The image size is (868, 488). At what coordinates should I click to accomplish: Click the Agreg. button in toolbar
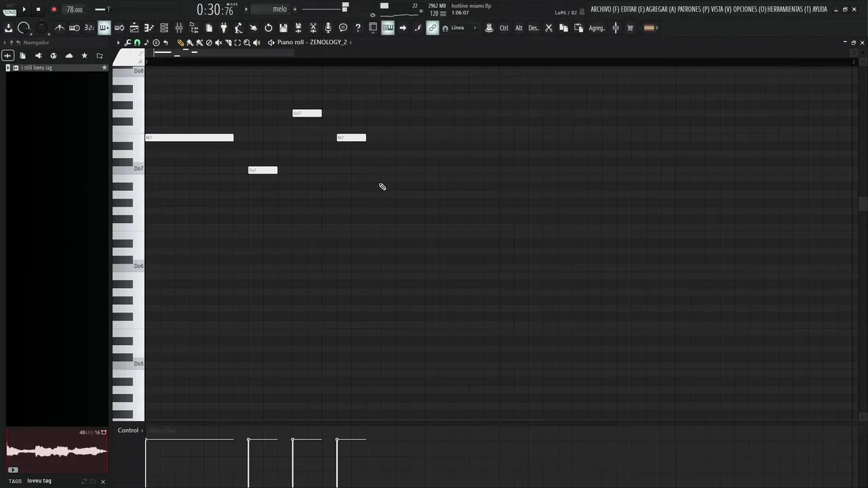597,28
